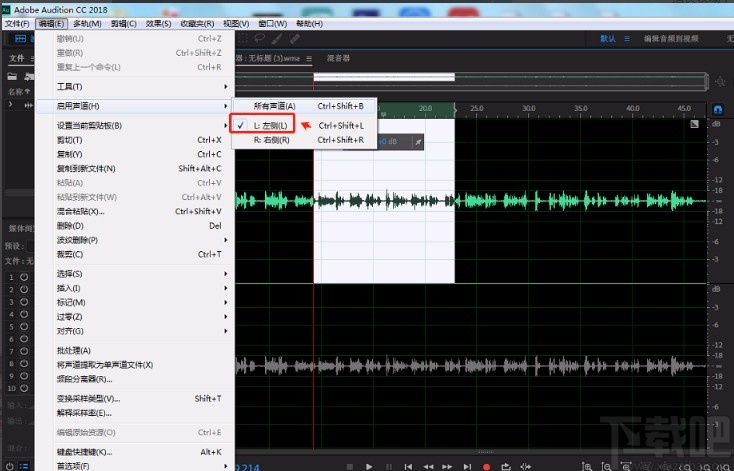The image size is (734, 471).
Task: Expand the 过零(Z) submenu
Action: pyautogui.click(x=135, y=317)
